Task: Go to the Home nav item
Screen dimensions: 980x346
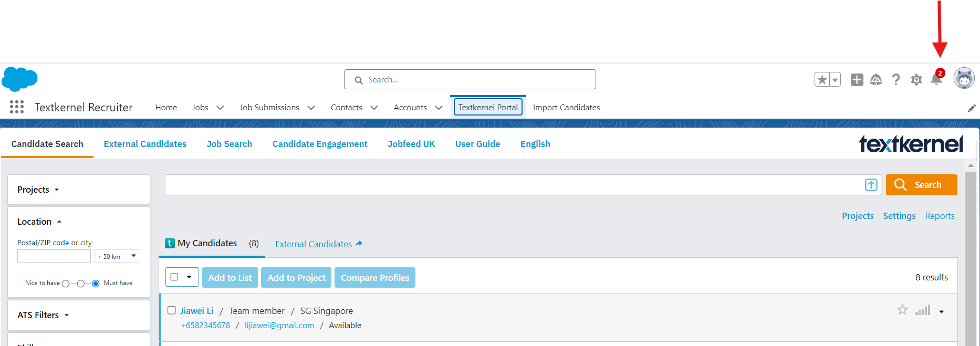Action: [166, 107]
